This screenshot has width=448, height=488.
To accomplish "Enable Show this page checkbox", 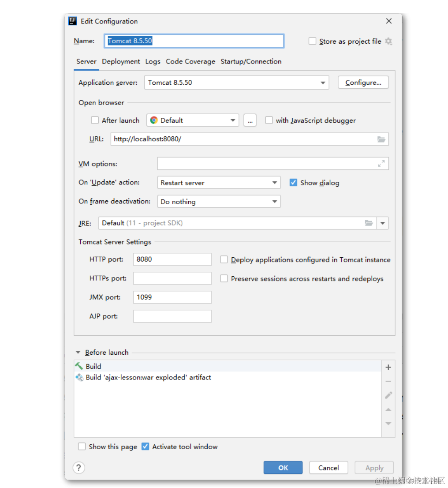I will point(82,446).
